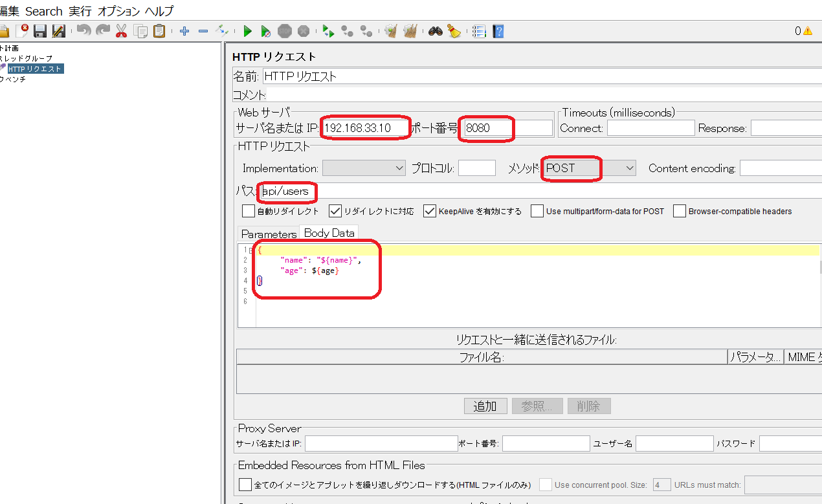Enable Browser-compatible headers checkbox

point(679,211)
